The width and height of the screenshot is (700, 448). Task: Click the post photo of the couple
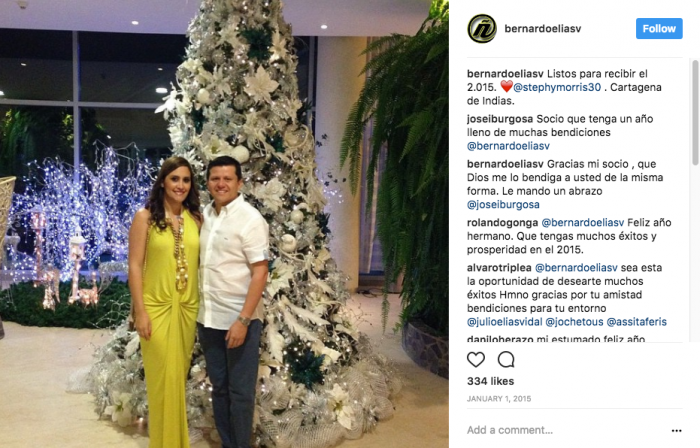click(x=224, y=224)
